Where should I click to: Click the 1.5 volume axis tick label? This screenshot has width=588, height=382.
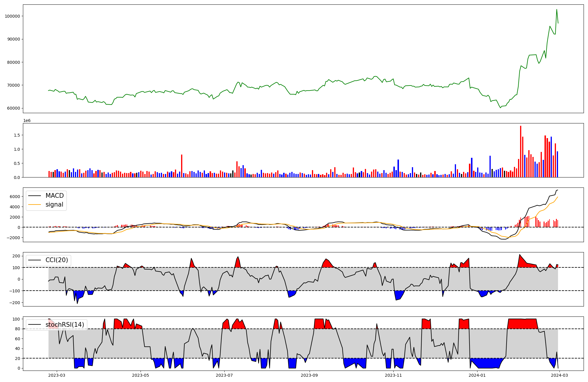tap(17, 135)
